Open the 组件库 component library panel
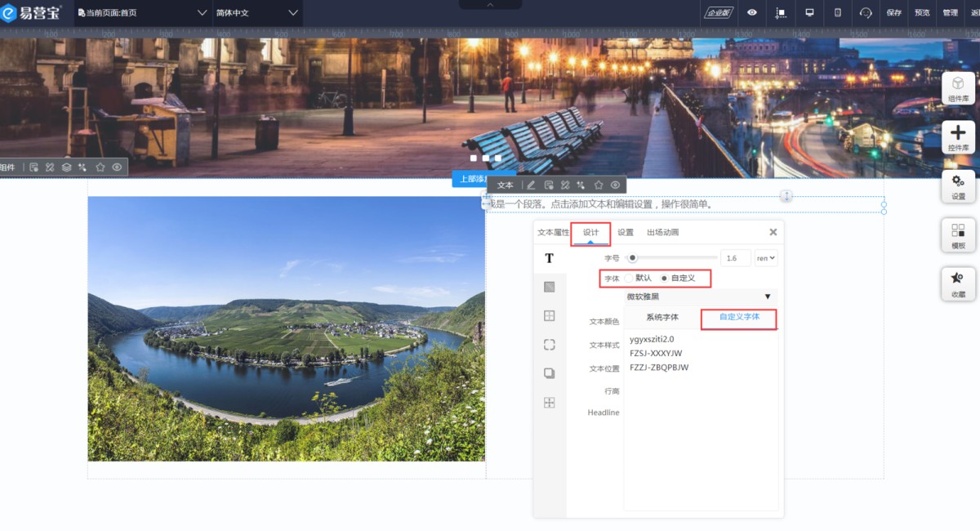This screenshot has width=980, height=531. tap(958, 89)
